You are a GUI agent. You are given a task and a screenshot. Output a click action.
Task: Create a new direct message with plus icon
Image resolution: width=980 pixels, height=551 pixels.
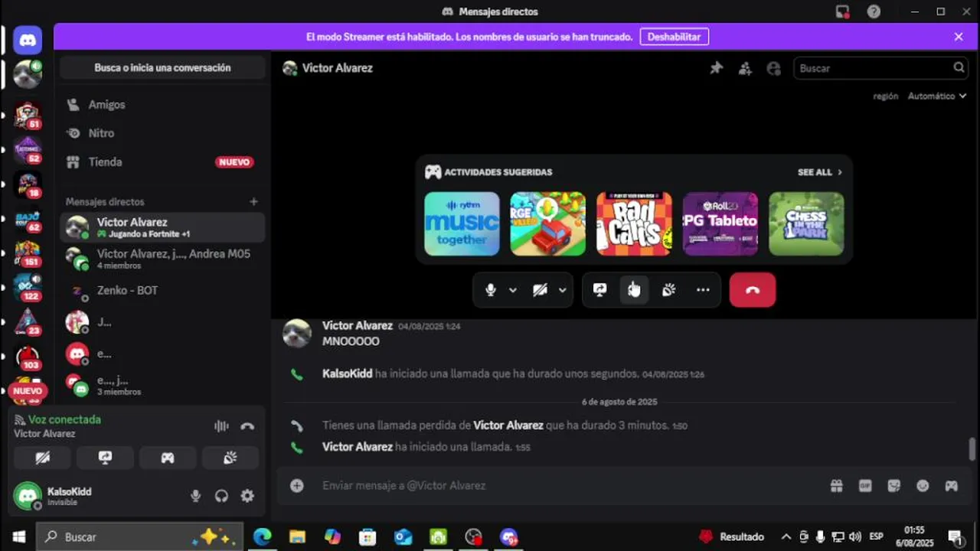(x=253, y=202)
